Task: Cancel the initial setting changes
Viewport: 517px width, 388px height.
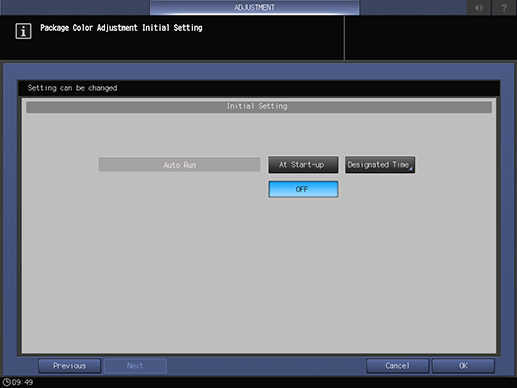Action: 397,366
